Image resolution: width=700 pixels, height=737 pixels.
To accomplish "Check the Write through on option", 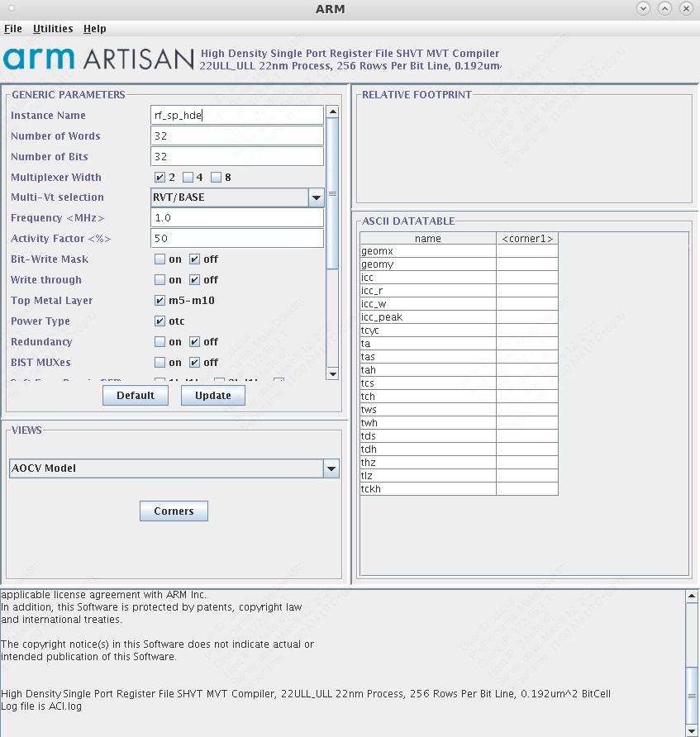I will (160, 280).
